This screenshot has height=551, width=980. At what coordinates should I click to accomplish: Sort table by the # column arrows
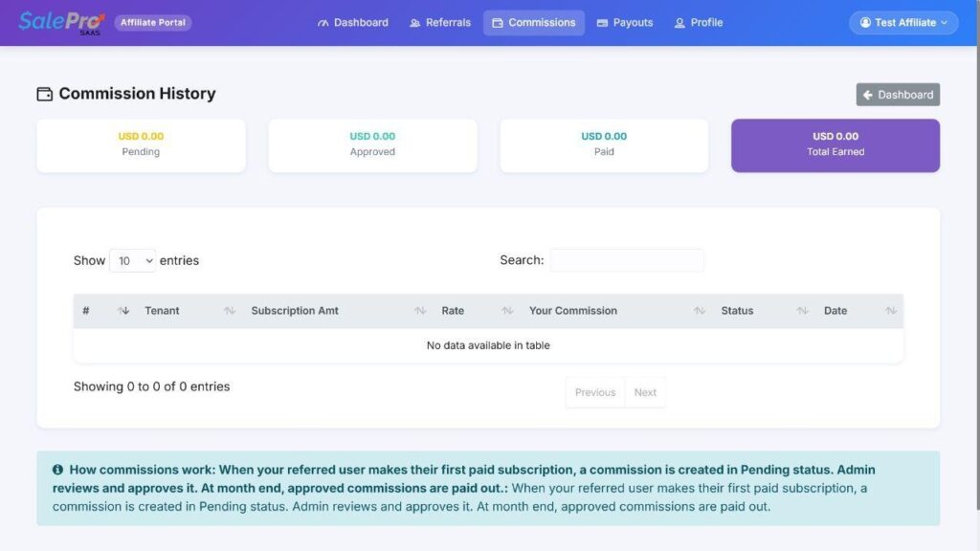point(123,311)
